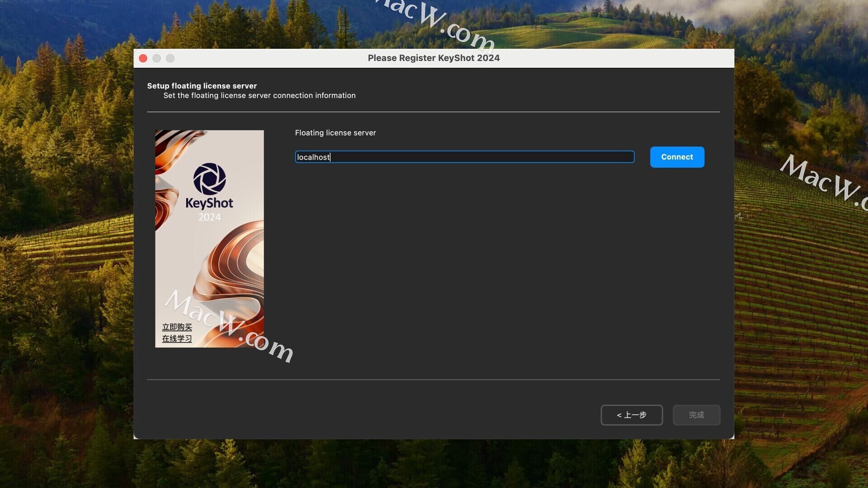Close the Register KeyShot 2024 window
Screen dimensions: 868x488
click(x=143, y=58)
